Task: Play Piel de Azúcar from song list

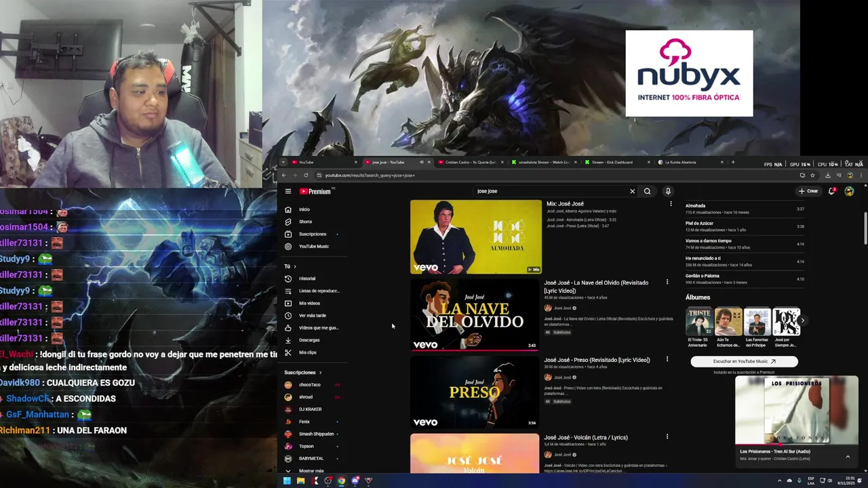Action: (x=745, y=226)
